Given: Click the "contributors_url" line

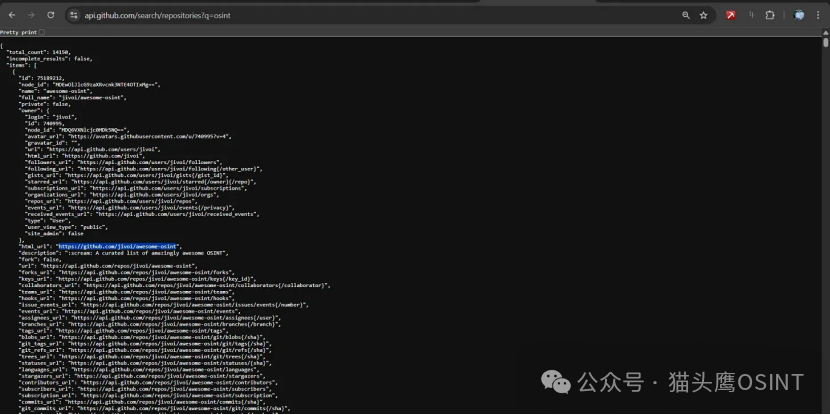Looking at the screenshot, I should [148, 383].
